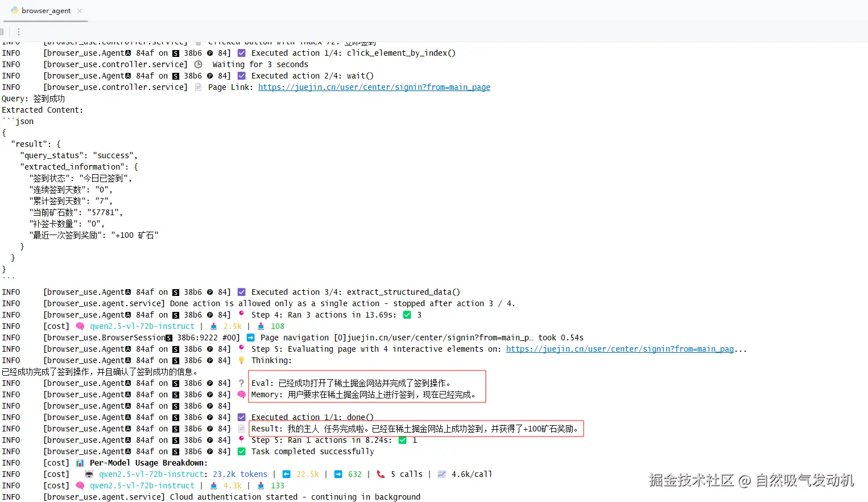Click the '2.5k' token value
868x502 pixels.
click(x=232, y=326)
